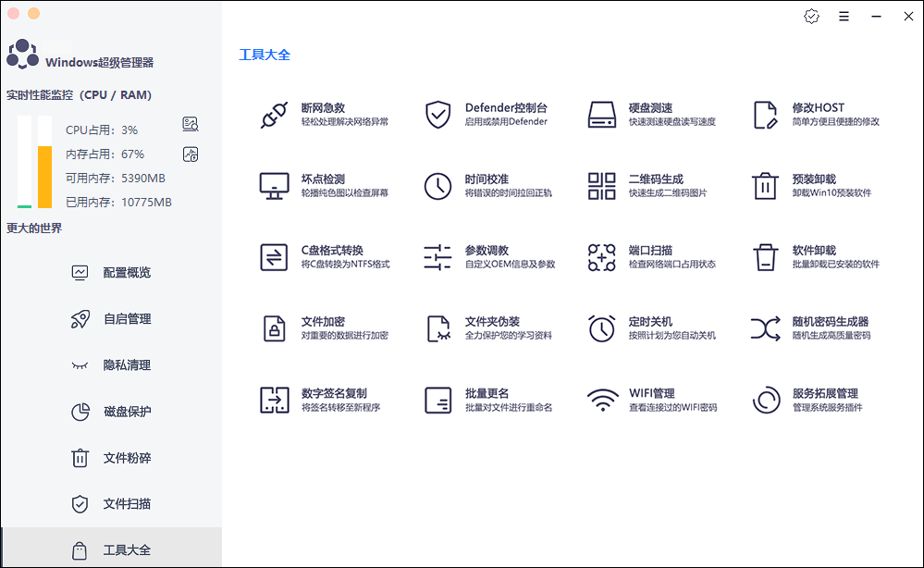Switch to 自启管理 in sidebar

[x=111, y=319]
